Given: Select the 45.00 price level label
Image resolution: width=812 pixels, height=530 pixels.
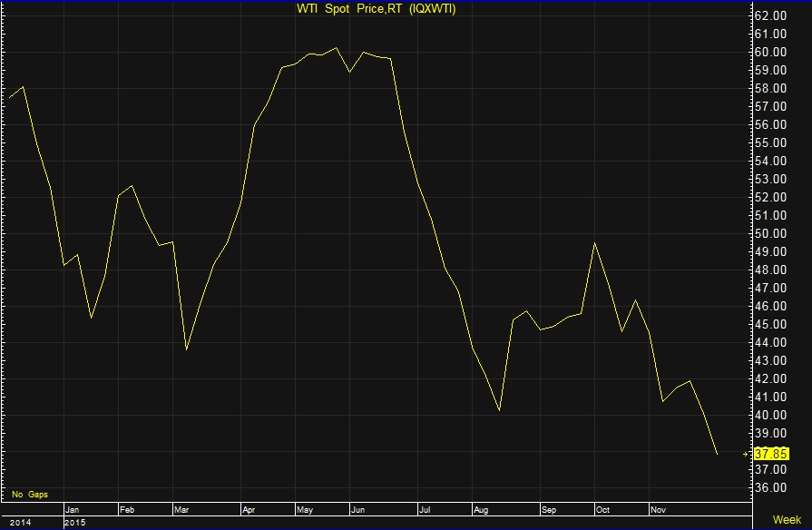Looking at the screenshot, I should 770,324.
